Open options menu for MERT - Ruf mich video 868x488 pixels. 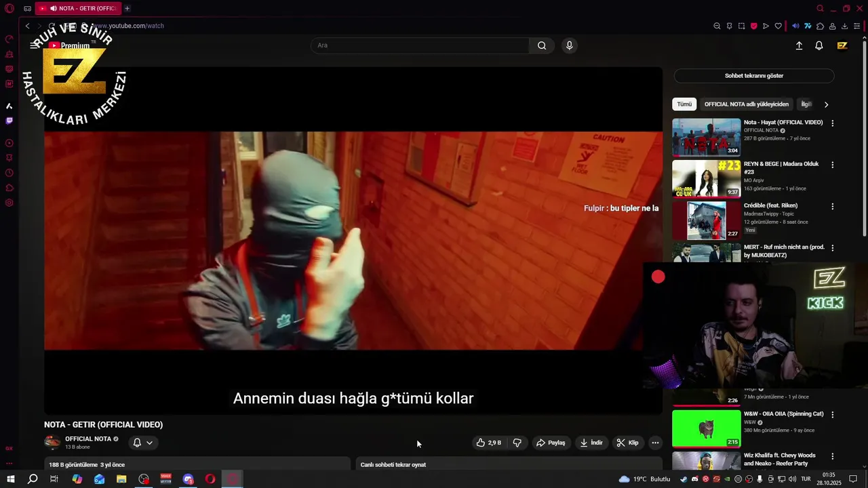(x=833, y=248)
